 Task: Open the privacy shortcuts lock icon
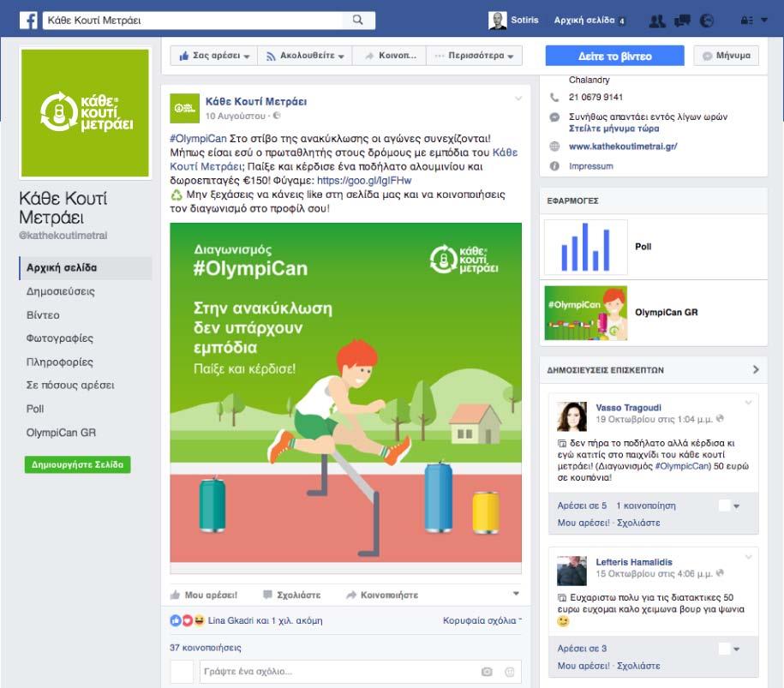click(x=746, y=21)
